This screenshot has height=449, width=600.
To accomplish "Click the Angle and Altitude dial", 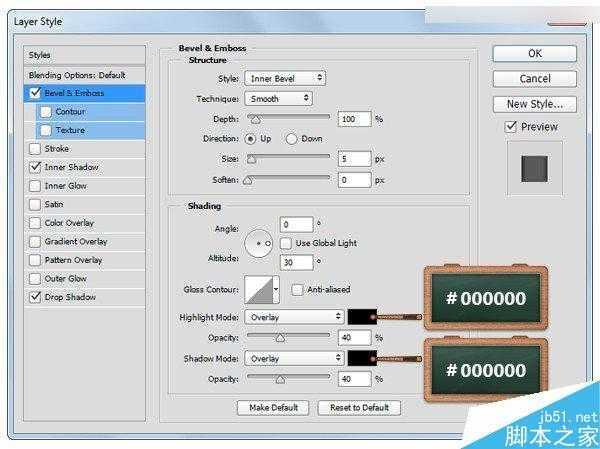I will (x=261, y=243).
